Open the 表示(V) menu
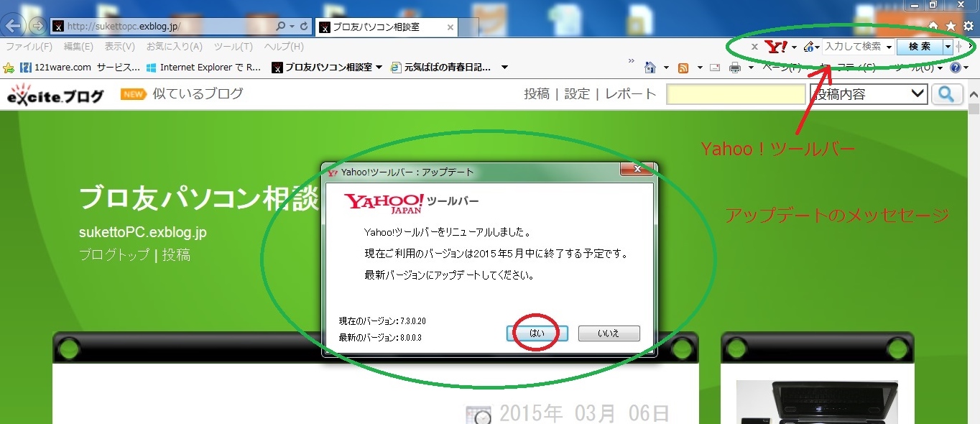The image size is (980, 424). (119, 47)
